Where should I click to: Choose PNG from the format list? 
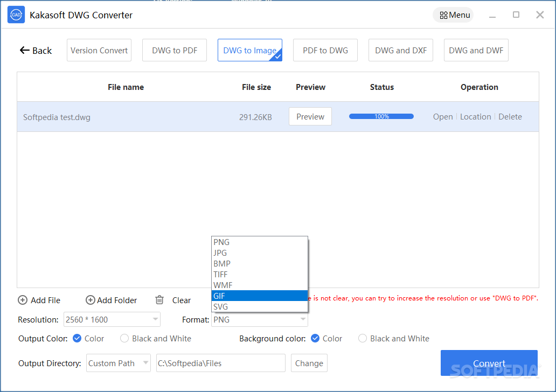click(260, 242)
